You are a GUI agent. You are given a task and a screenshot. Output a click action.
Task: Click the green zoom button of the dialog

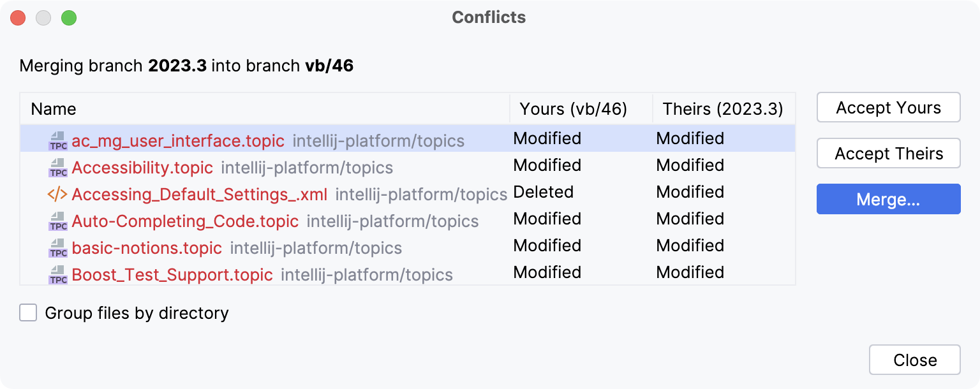tap(70, 18)
